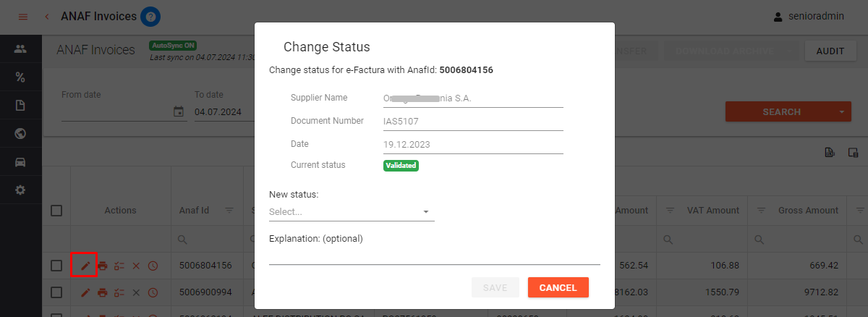Click the Supplier Name field

coord(473,98)
